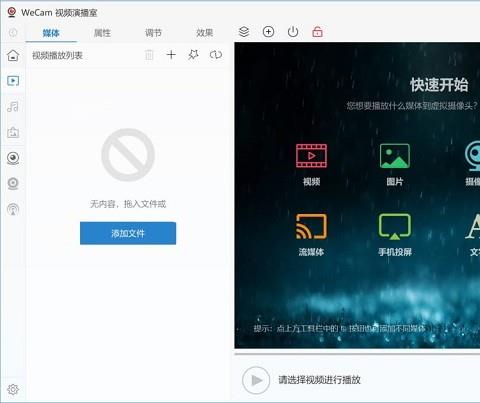Open the music note sidebar icon
The width and height of the screenshot is (480, 403).
pos(13,107)
